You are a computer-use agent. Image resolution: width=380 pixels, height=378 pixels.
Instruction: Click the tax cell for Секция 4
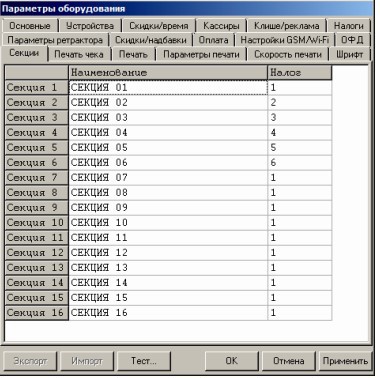click(300, 133)
